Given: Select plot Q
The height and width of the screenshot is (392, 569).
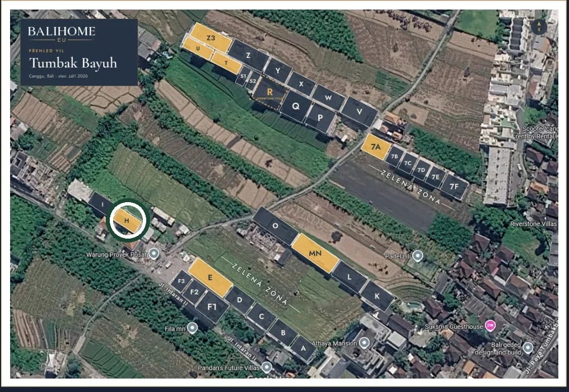Looking at the screenshot, I should [x=296, y=106].
